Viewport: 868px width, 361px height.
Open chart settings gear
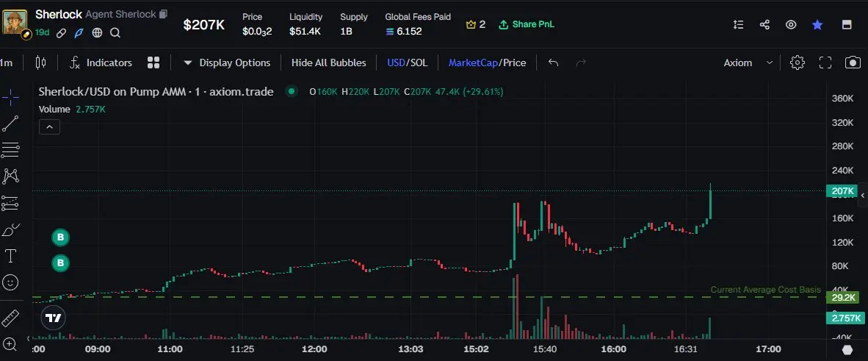coord(798,62)
